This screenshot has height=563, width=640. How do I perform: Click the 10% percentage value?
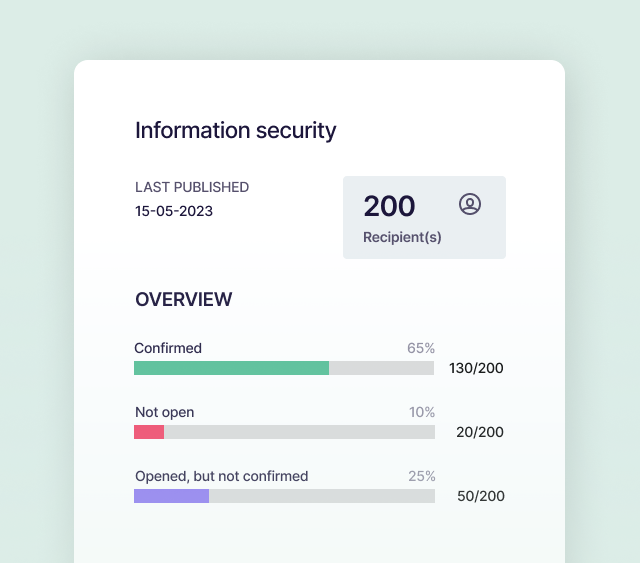422,412
